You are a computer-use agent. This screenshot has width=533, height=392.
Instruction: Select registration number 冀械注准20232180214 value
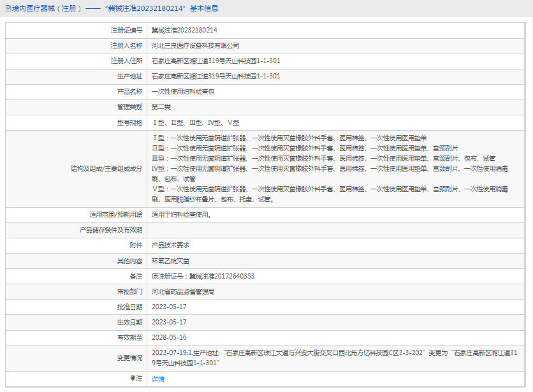(184, 30)
